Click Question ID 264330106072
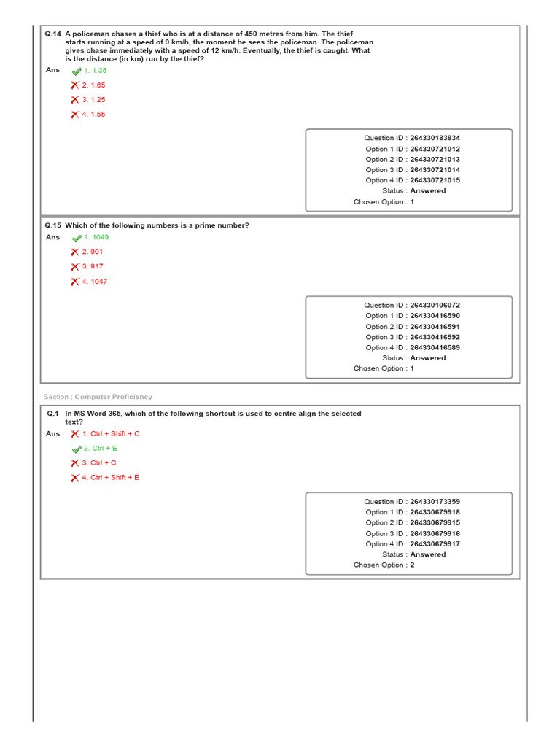This screenshot has width=560, height=747. (412, 306)
